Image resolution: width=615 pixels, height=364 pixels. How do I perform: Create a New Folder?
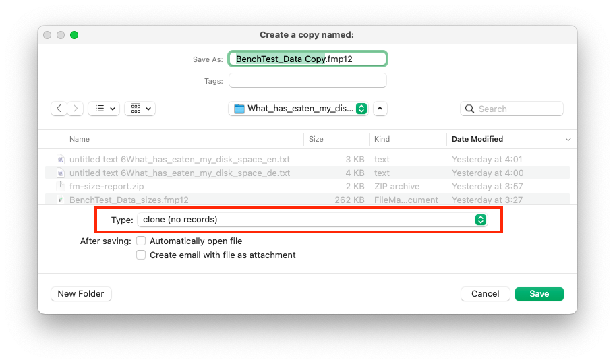pos(81,293)
